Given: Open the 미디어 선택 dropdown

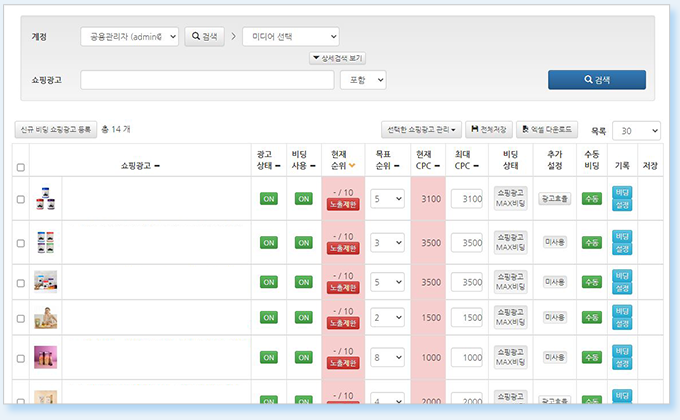Looking at the screenshot, I should 290,36.
